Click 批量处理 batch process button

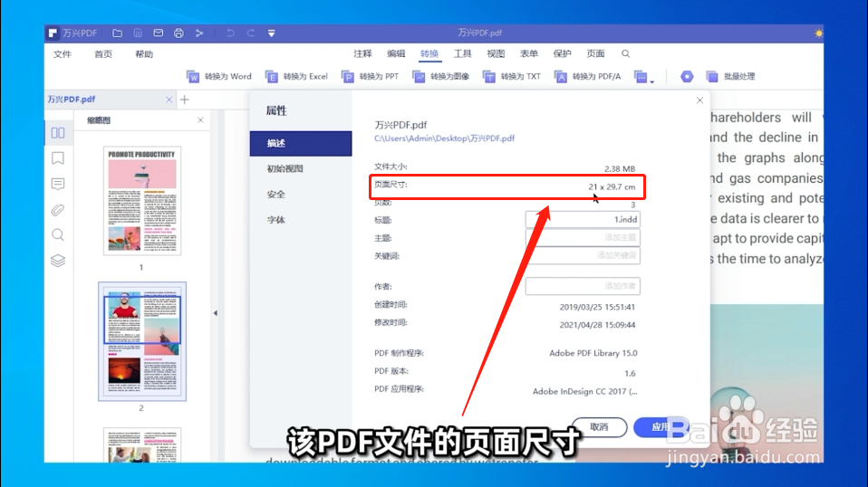[730, 76]
